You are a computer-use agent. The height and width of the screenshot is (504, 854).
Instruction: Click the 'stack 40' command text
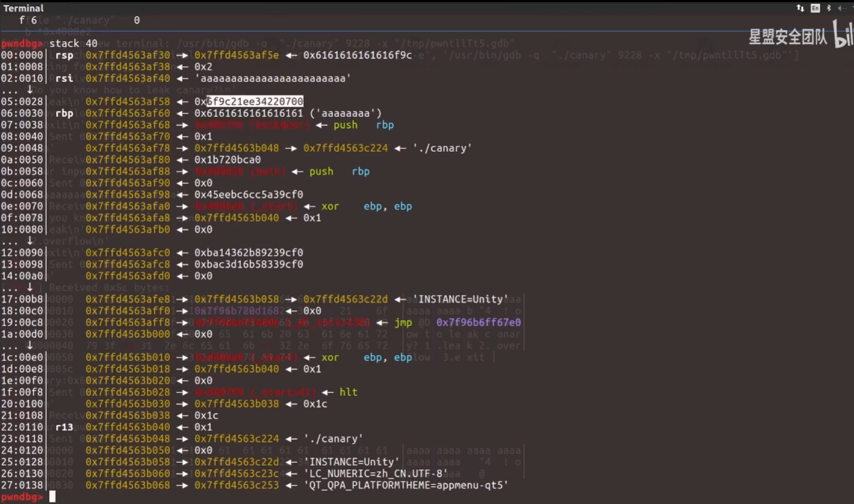pyautogui.click(x=73, y=43)
